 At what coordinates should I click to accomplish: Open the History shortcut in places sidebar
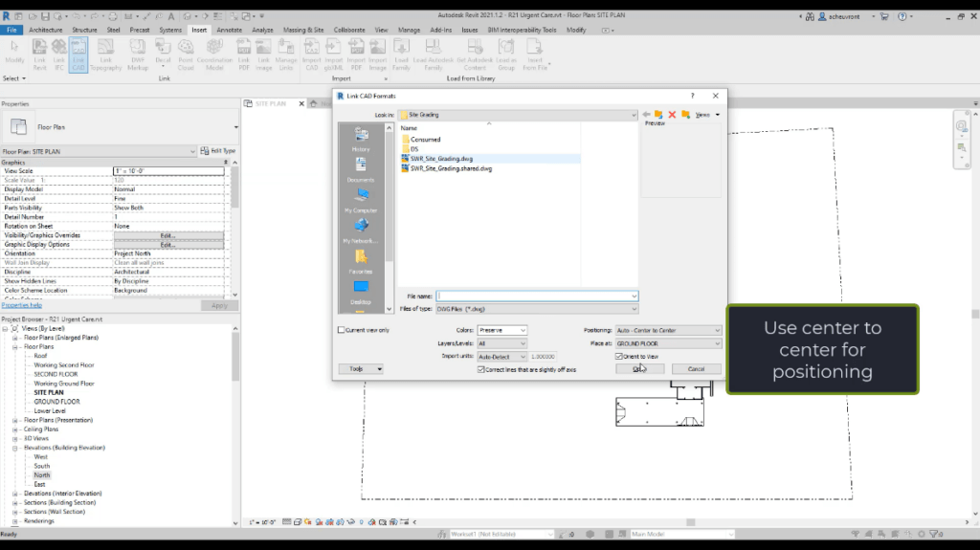click(361, 138)
